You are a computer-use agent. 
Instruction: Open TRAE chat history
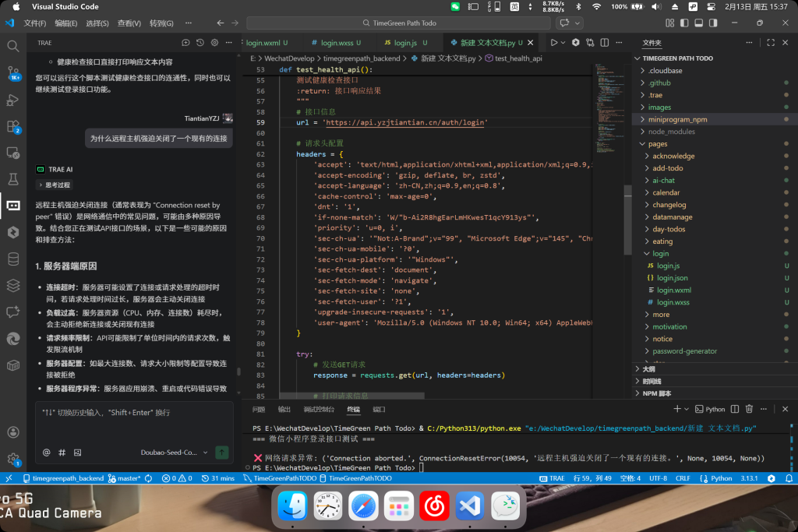199,43
